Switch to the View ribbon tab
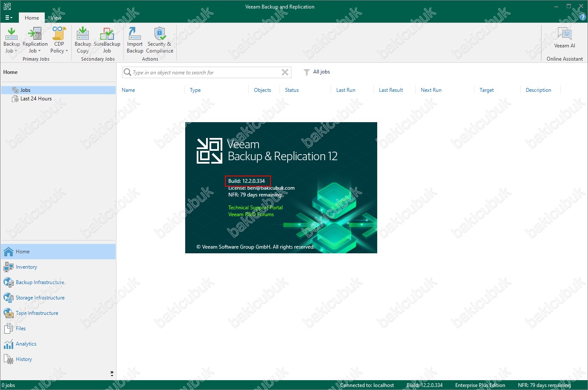 (x=56, y=18)
